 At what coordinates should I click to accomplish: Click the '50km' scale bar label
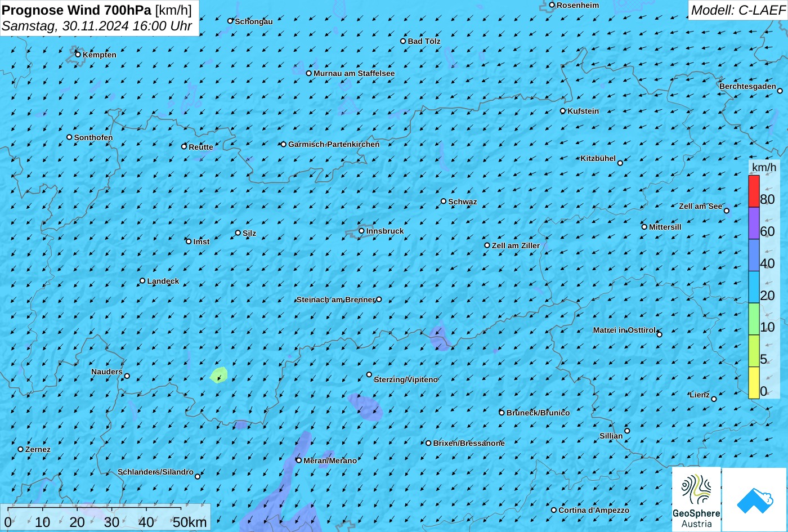tap(190, 522)
